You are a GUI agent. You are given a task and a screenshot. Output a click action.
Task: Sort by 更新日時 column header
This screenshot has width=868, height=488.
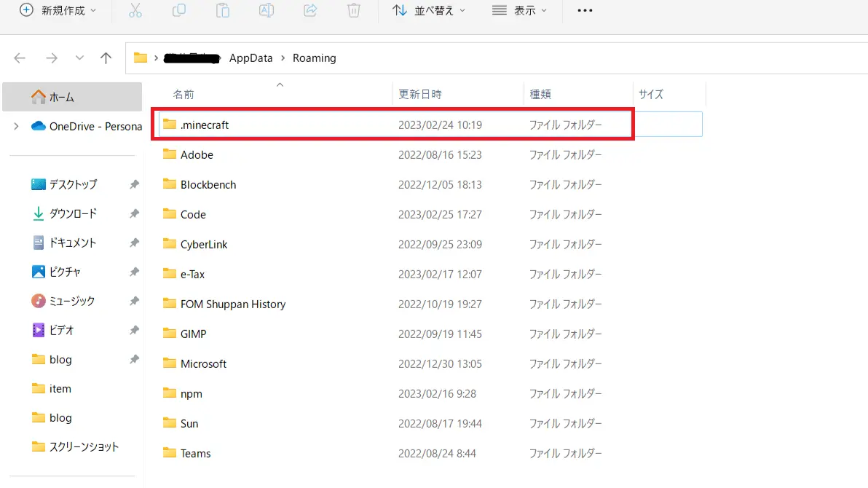tap(419, 94)
